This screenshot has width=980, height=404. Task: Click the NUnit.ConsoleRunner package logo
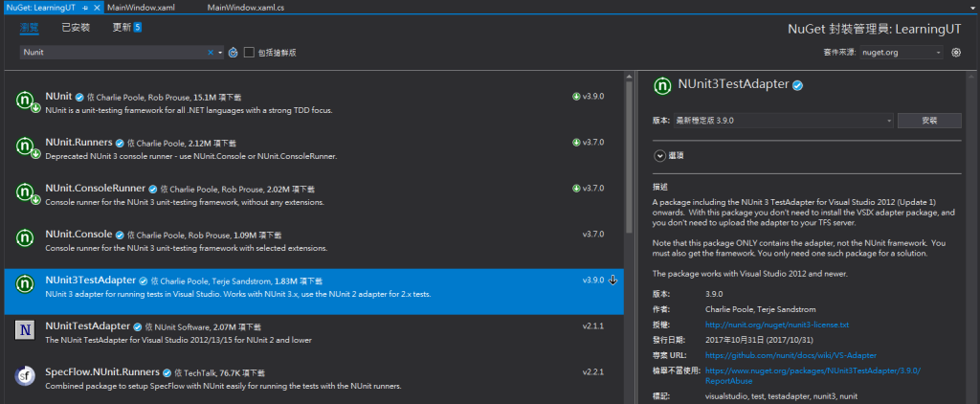(x=24, y=191)
